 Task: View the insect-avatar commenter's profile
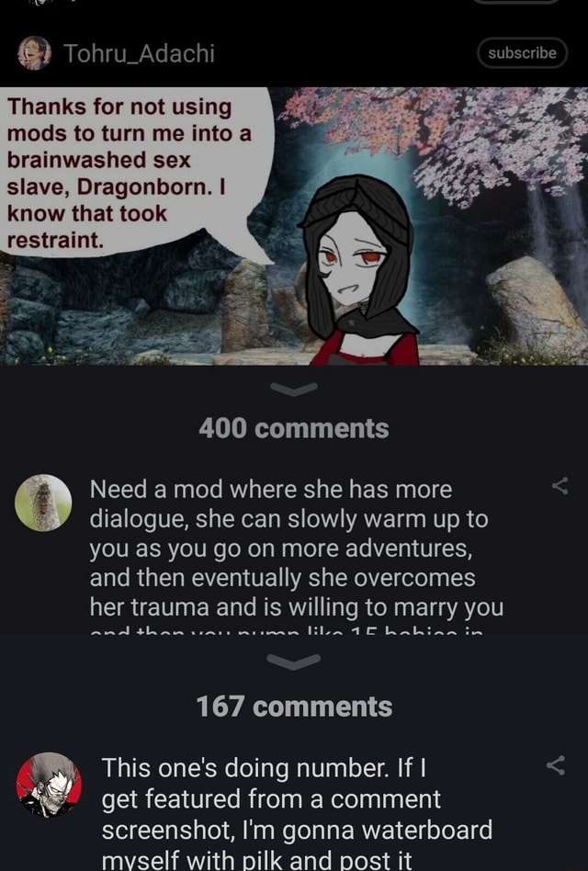click(x=43, y=503)
